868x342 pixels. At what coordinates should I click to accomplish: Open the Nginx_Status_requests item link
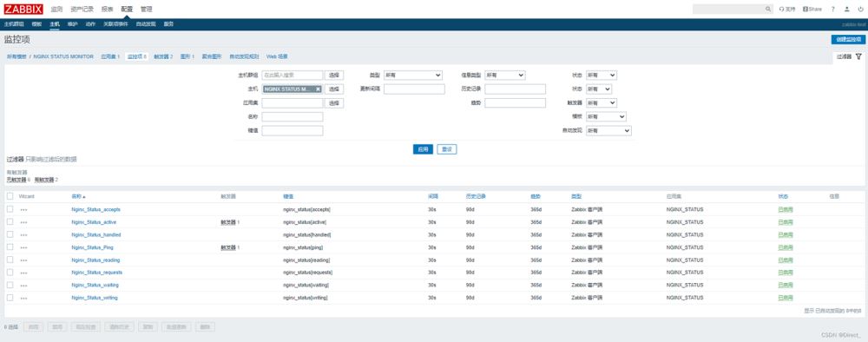tap(97, 273)
